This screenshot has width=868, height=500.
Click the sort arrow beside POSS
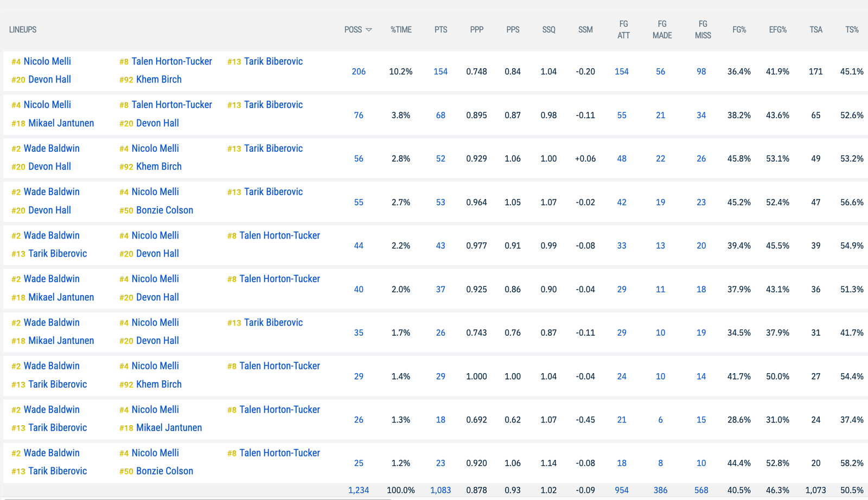[369, 30]
